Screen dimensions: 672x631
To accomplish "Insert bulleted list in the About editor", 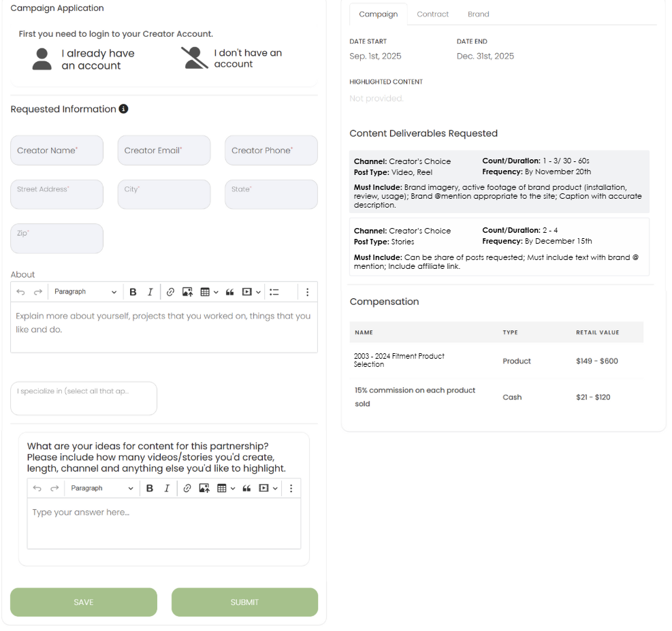I will click(x=274, y=292).
